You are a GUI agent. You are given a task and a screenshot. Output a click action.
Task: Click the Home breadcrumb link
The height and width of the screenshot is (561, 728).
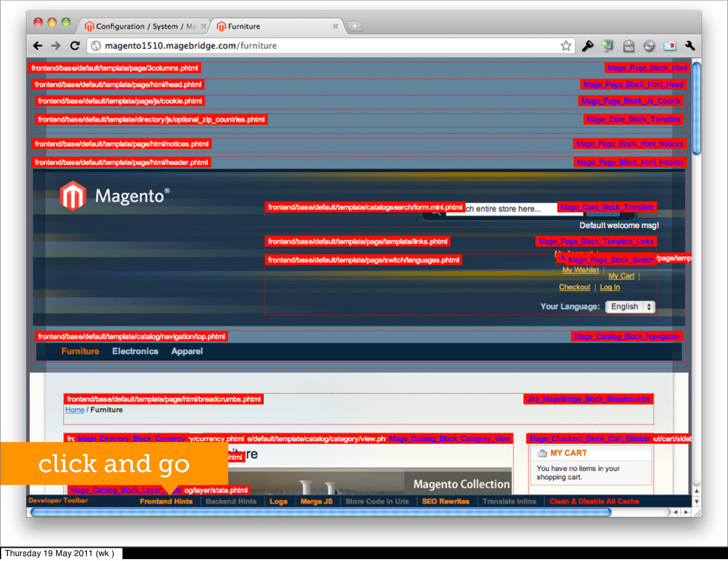click(75, 410)
